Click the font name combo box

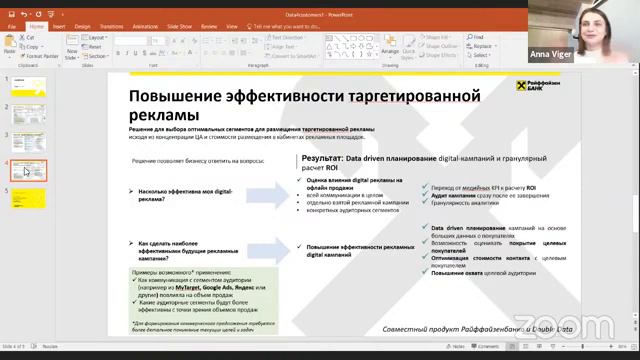tap(131, 41)
